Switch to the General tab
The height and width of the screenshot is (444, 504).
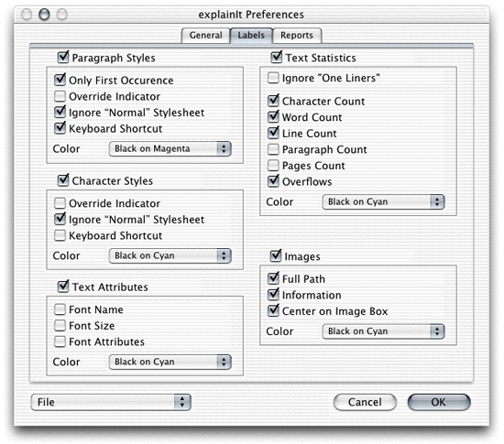[x=205, y=36]
